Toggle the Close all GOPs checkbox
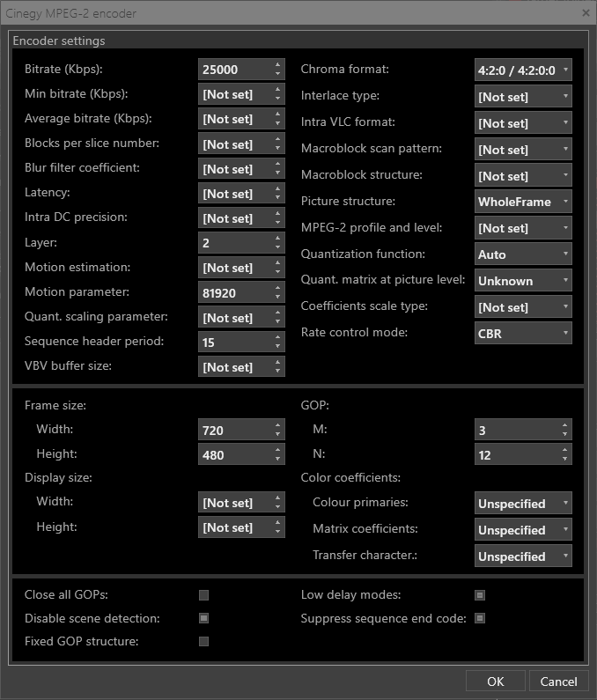Viewport: 597px width, 700px height. pos(203,595)
